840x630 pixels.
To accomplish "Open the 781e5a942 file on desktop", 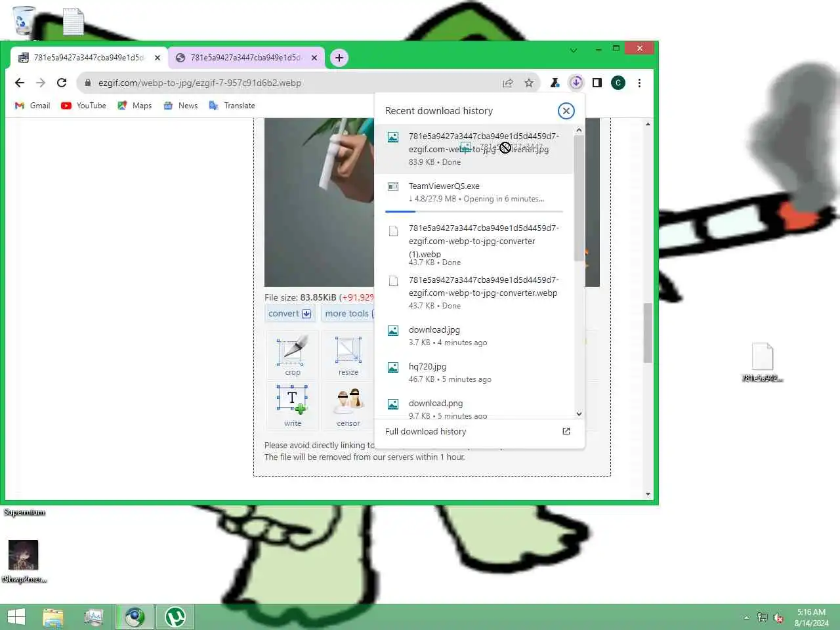I will tap(763, 362).
